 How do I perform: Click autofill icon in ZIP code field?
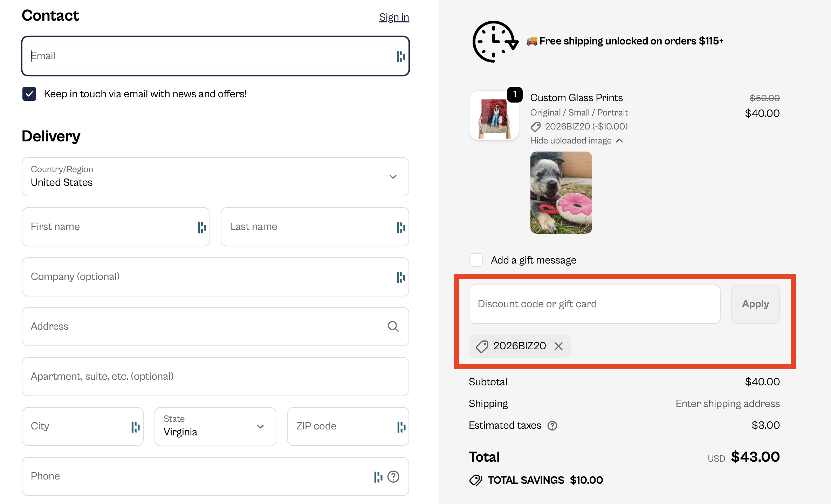pyautogui.click(x=401, y=427)
